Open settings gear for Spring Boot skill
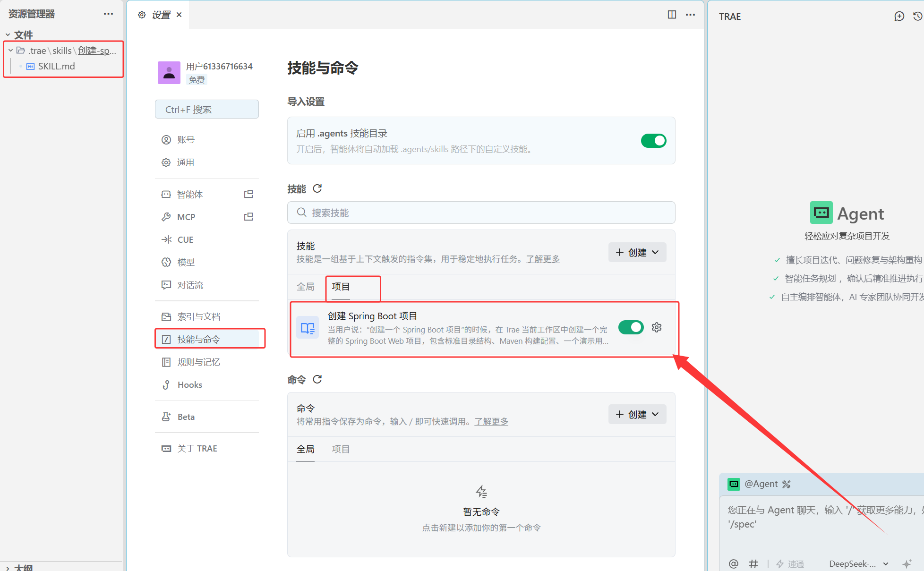This screenshot has height=571, width=924. (657, 327)
